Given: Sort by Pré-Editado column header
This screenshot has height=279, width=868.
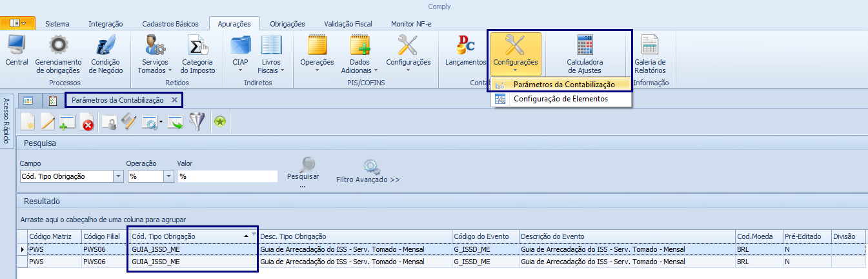Looking at the screenshot, I should [807, 236].
